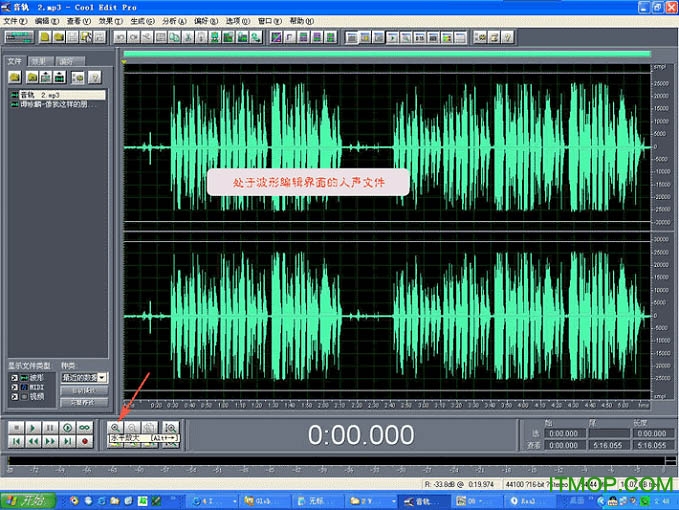Screen dimensions: 679x510
Task: Click the red Record button
Action: [85, 440]
